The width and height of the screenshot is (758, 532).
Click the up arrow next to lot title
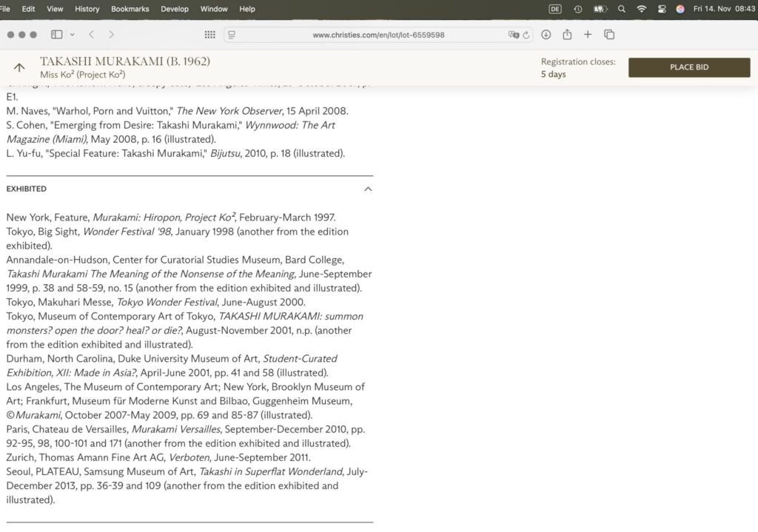pos(19,67)
